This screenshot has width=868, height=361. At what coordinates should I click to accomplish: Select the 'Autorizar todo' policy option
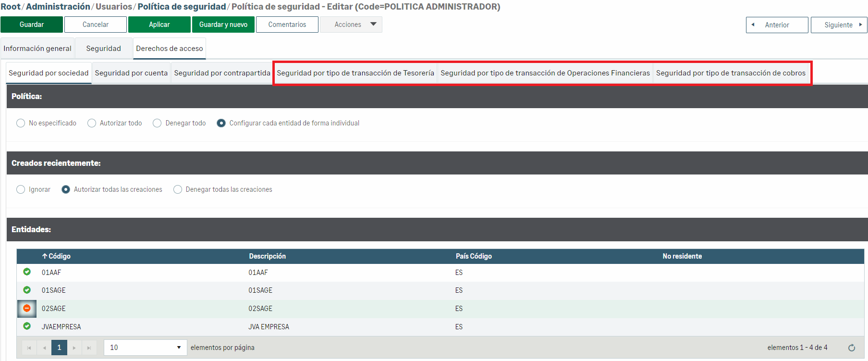point(92,123)
